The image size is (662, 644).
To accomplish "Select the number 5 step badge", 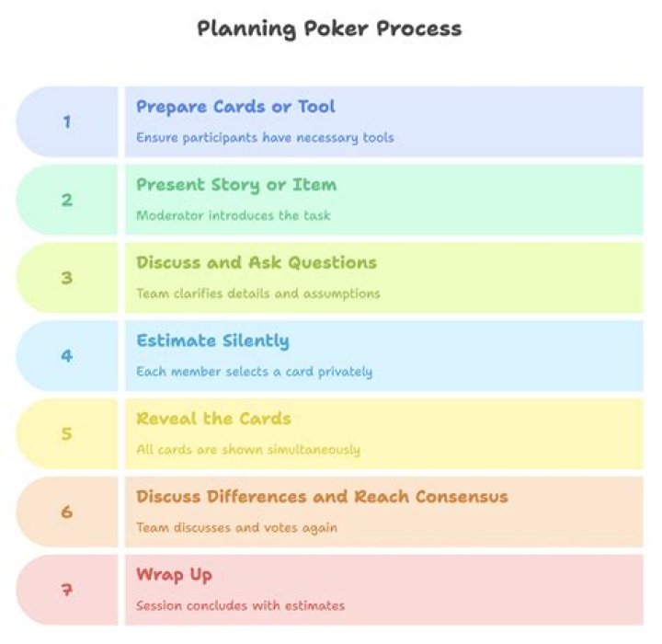I will pyautogui.click(x=66, y=433).
